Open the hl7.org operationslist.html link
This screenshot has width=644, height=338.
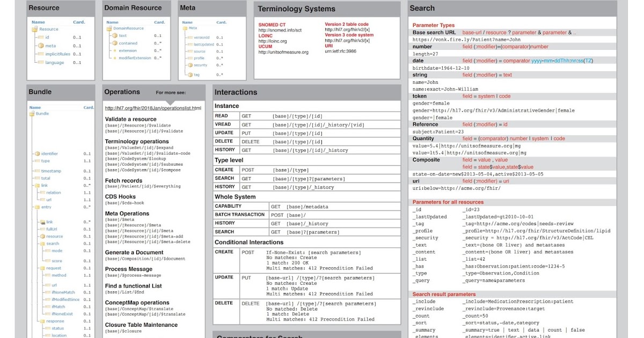click(153, 108)
